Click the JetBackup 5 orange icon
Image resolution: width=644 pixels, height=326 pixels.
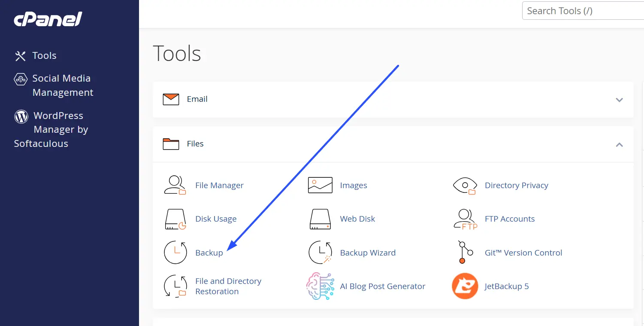(x=465, y=286)
